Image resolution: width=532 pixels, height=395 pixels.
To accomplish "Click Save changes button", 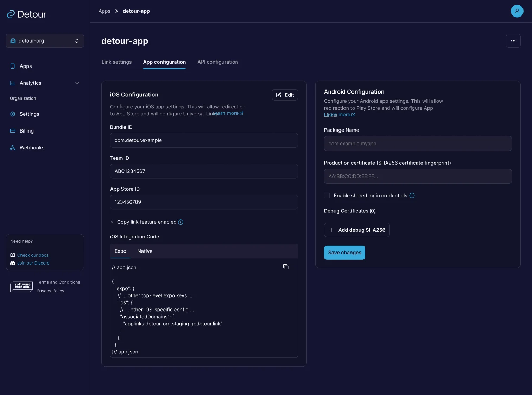I will tap(344, 253).
